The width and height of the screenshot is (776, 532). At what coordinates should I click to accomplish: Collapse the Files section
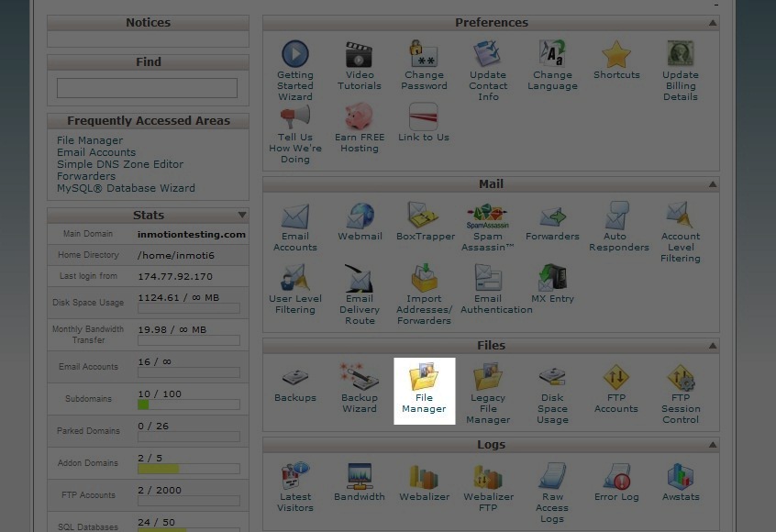[x=713, y=346]
